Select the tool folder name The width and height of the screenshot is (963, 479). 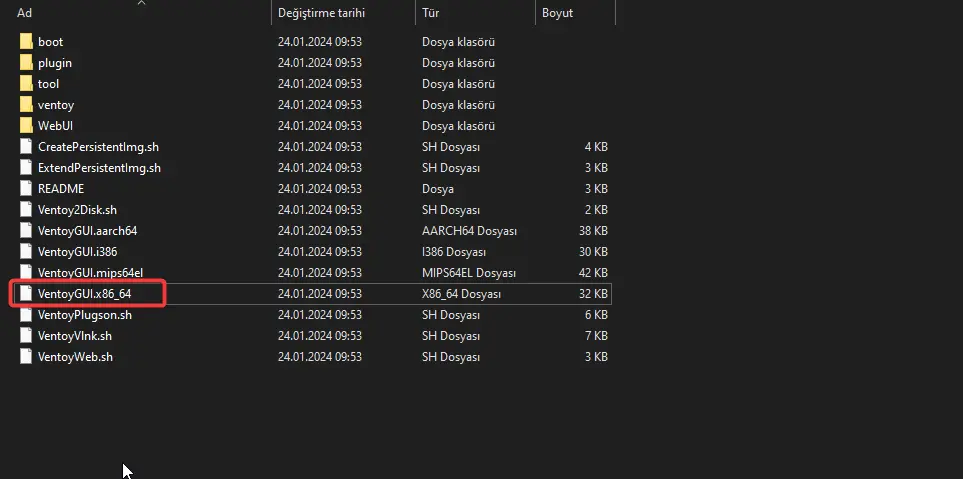[49, 84]
